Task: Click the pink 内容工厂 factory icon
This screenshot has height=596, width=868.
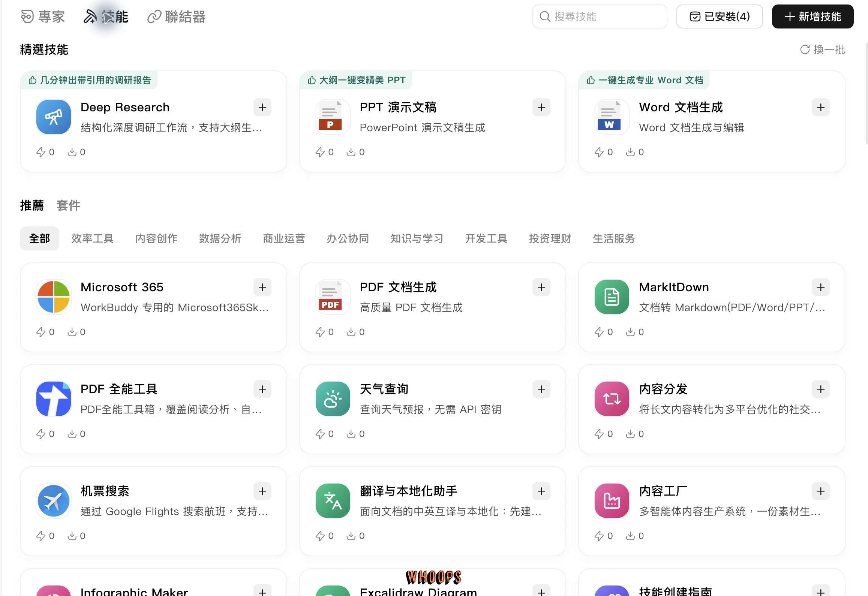Action: (612, 501)
